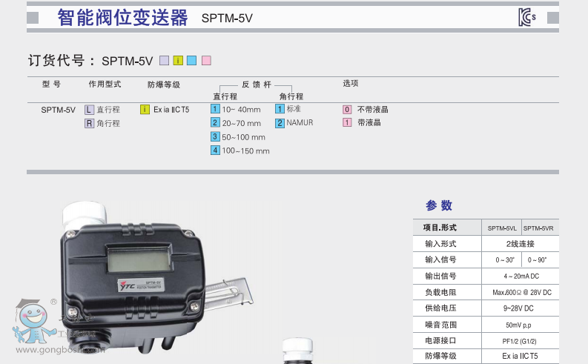Click the 输入形式 row label

point(440,244)
